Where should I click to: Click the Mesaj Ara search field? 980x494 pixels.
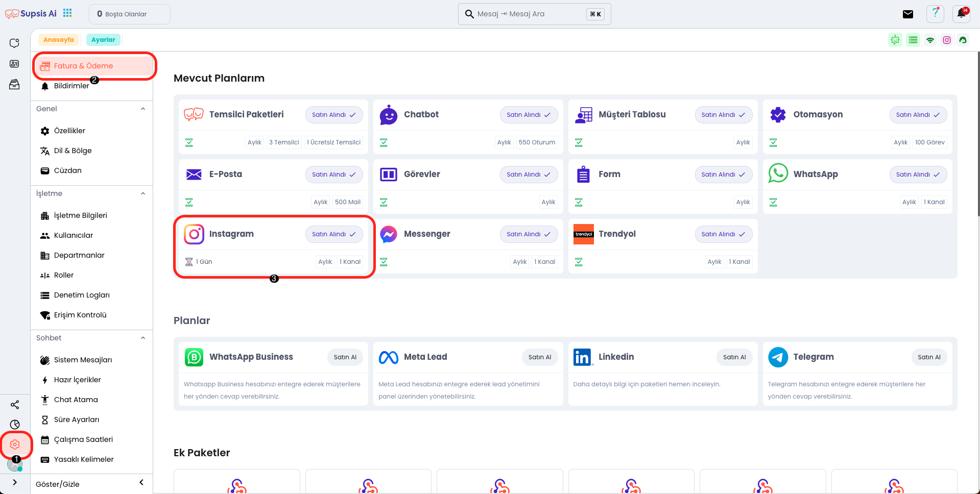point(534,14)
